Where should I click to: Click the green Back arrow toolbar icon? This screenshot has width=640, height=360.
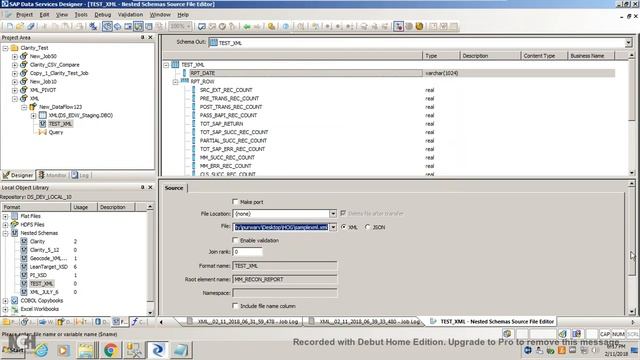(247, 27)
